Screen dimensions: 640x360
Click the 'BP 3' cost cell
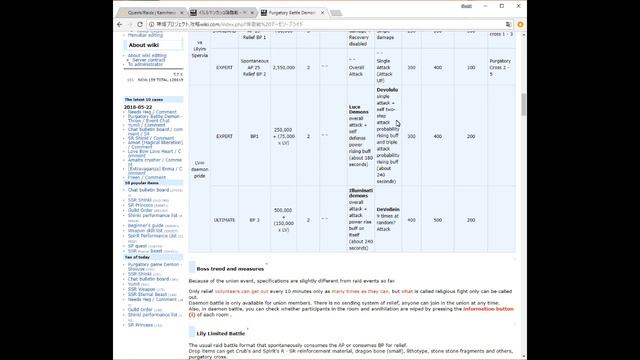click(x=254, y=220)
